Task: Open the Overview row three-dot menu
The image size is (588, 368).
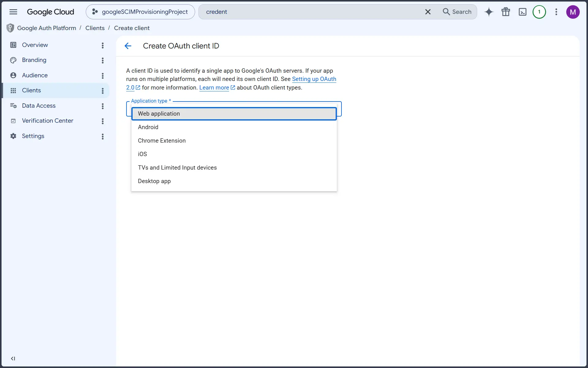Action: pos(103,45)
